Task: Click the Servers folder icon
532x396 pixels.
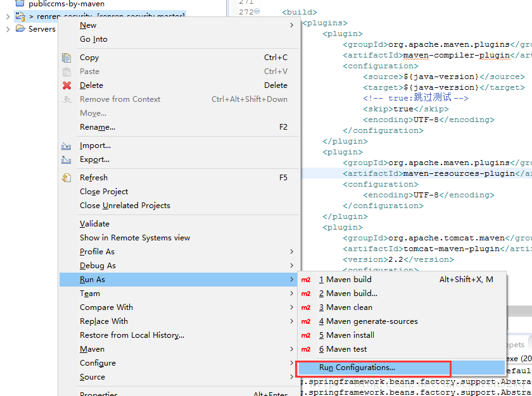Action: pos(20,28)
